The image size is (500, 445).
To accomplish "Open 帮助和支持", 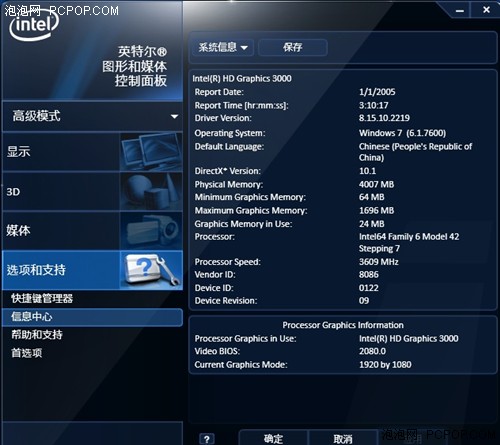I will pyautogui.click(x=37, y=335).
